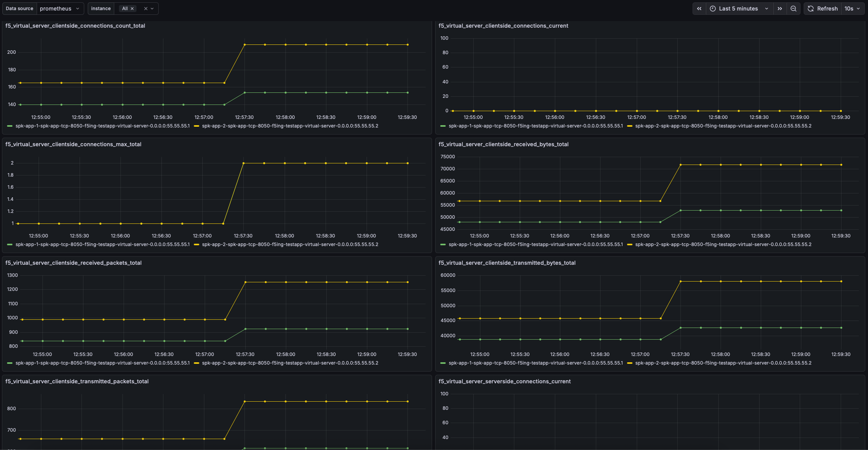Remove the 'All' chip from instance filter

(x=132, y=9)
